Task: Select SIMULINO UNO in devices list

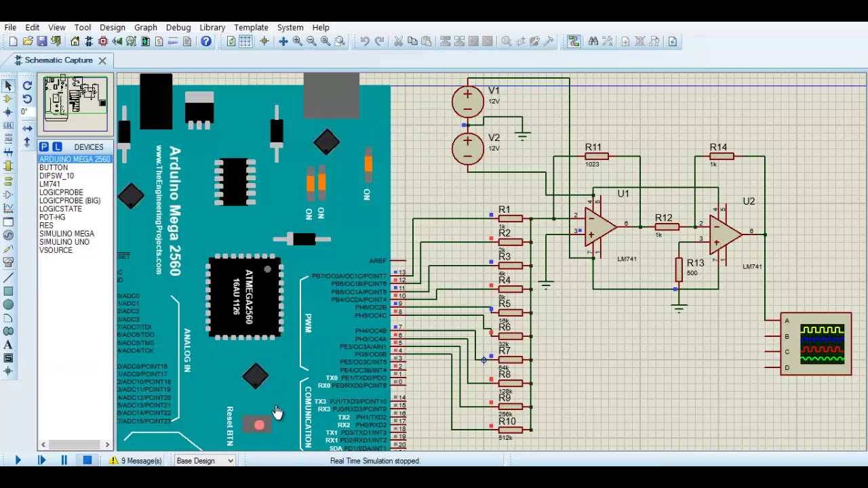Action: coord(64,242)
